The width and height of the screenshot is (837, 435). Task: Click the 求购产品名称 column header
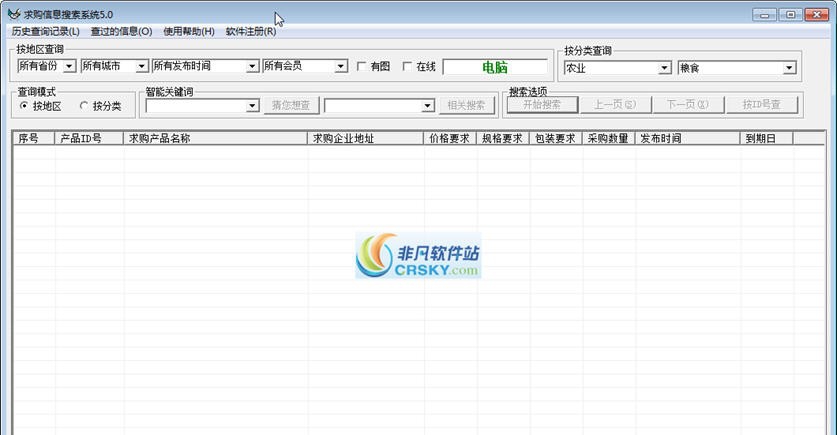pos(216,138)
